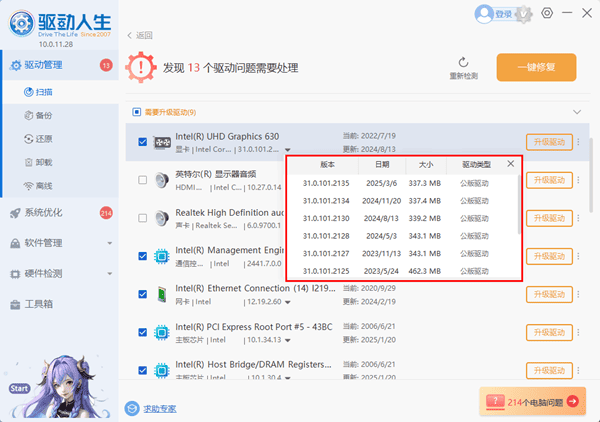Toggle the 需要升级驱动 select-all checkbox
The image size is (600, 422).
[x=137, y=112]
